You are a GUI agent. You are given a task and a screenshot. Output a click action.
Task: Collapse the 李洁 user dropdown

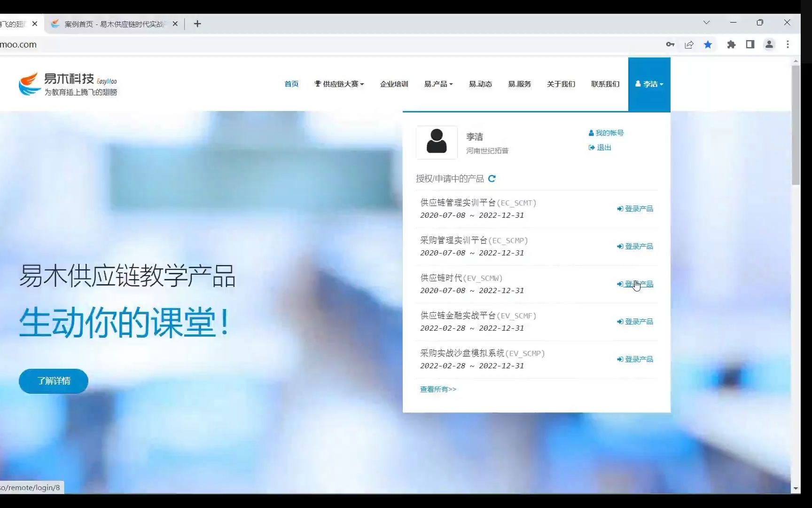pyautogui.click(x=649, y=84)
